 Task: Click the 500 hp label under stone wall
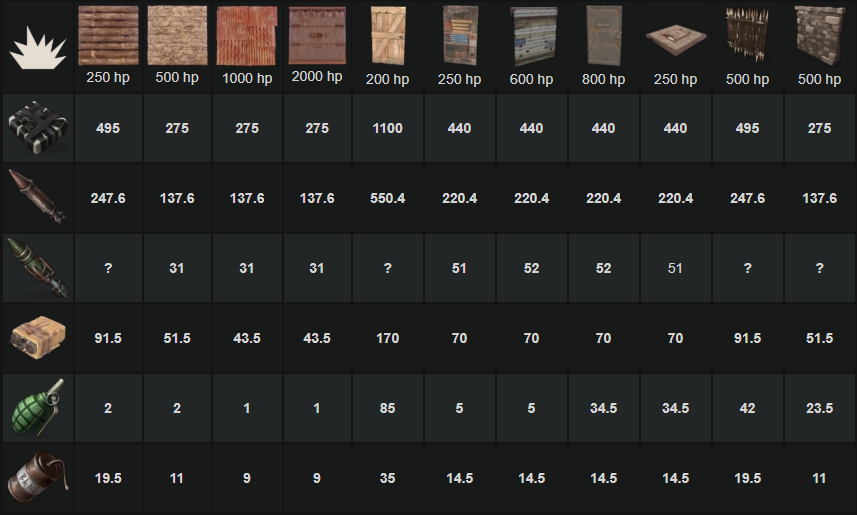(177, 77)
